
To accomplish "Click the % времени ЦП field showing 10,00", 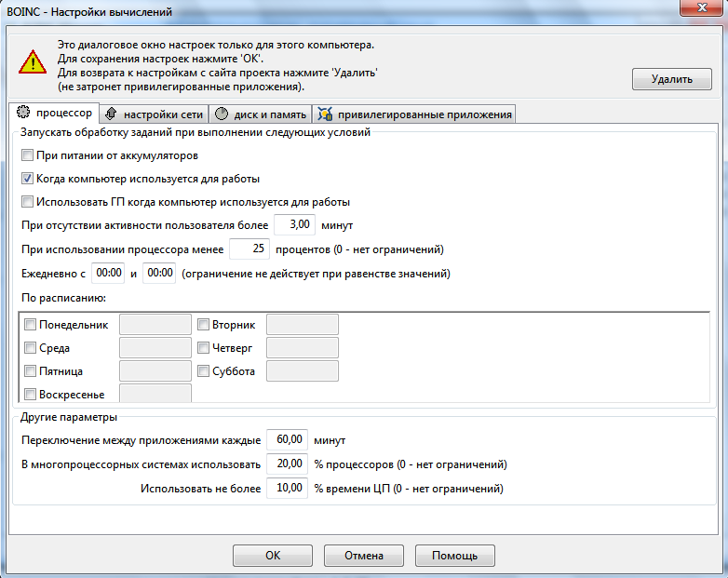I will tap(288, 488).
